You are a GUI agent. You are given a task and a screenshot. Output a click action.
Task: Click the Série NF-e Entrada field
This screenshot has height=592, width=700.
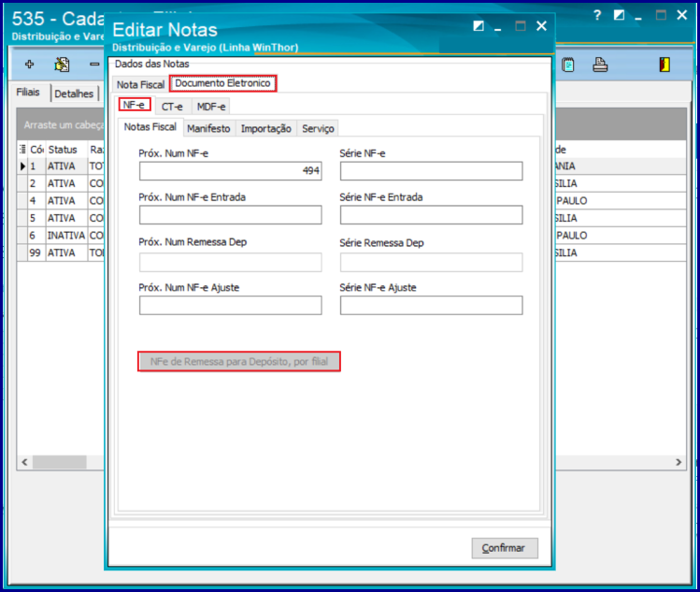431,215
